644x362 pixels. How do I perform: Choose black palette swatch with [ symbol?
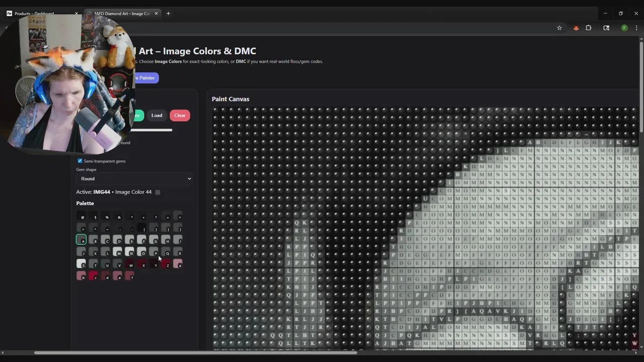tap(141, 227)
